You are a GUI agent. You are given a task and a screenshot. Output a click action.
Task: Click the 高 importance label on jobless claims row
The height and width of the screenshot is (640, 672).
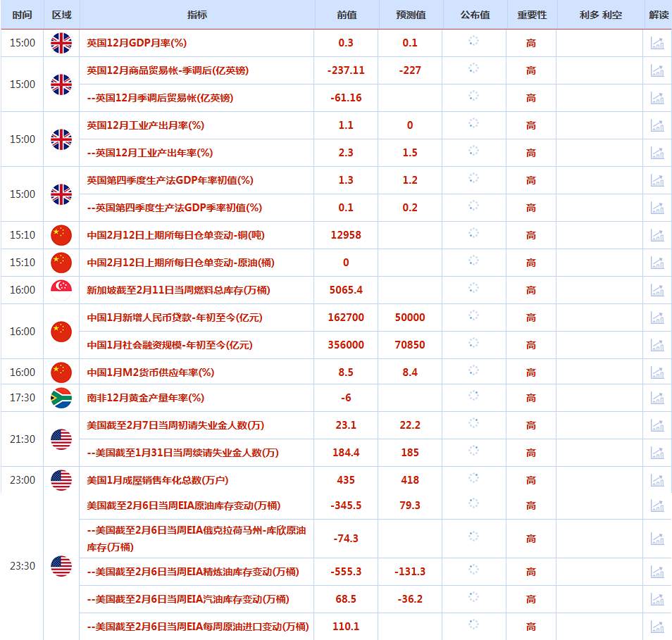click(530, 425)
